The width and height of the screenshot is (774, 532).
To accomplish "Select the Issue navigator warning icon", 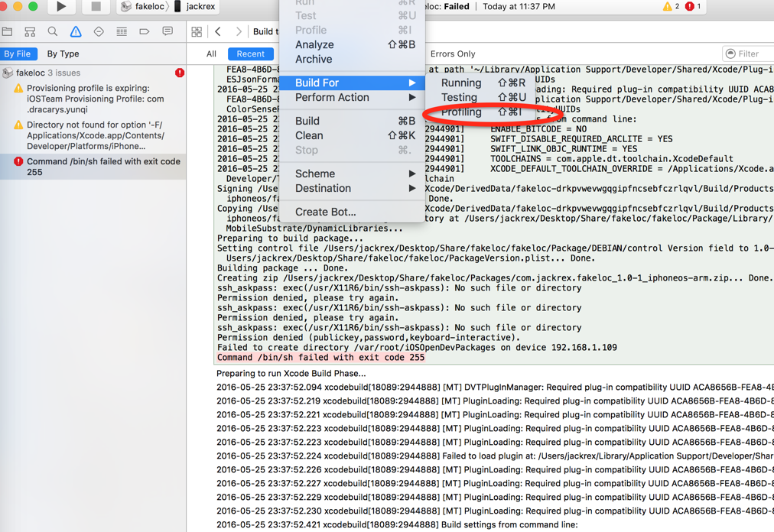I will coord(76,32).
